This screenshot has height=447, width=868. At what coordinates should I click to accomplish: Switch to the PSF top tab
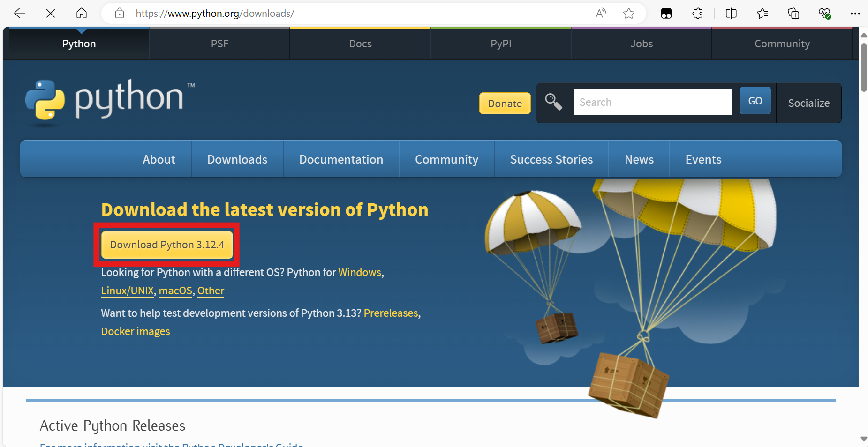click(219, 44)
